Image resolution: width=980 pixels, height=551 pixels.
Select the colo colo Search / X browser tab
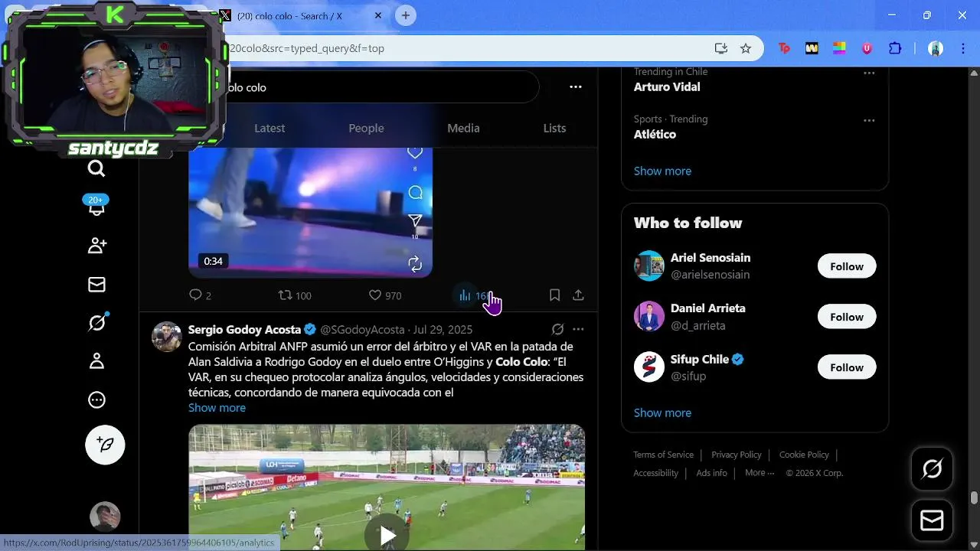click(302, 16)
